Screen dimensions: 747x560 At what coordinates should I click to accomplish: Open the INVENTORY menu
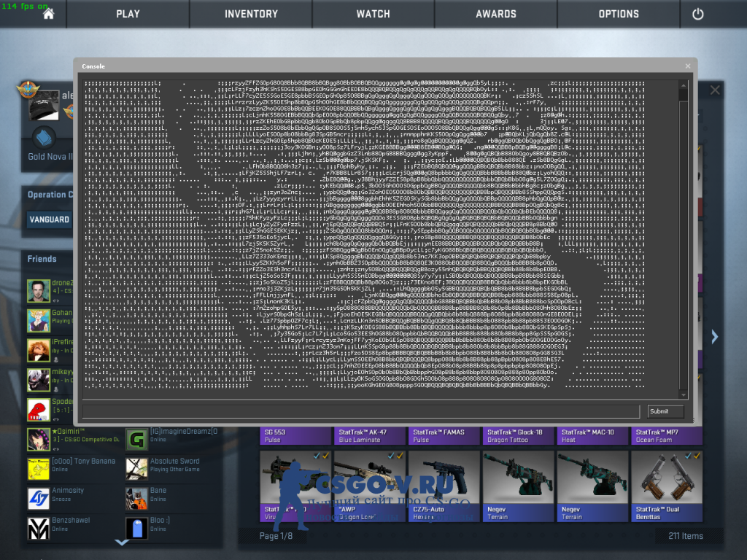(251, 14)
